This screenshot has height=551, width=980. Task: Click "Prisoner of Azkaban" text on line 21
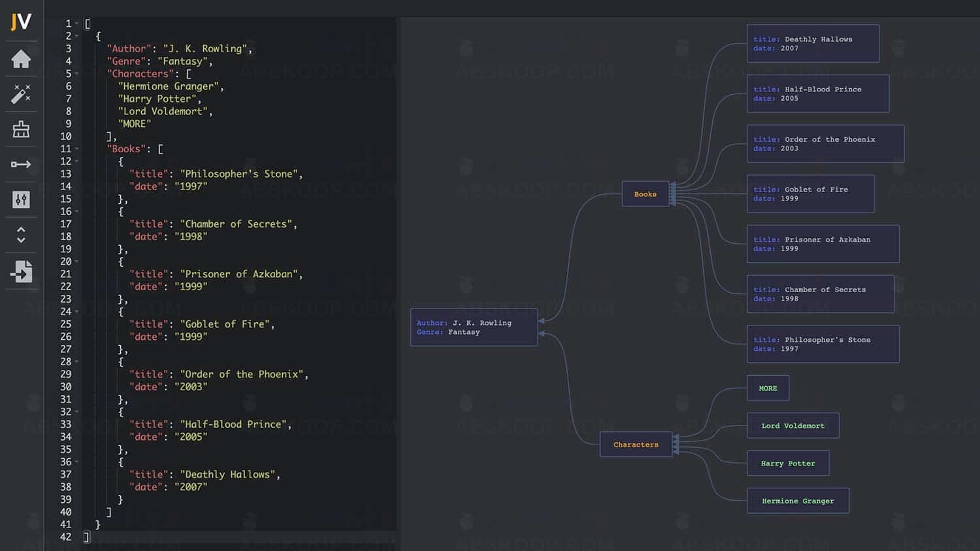[239, 274]
